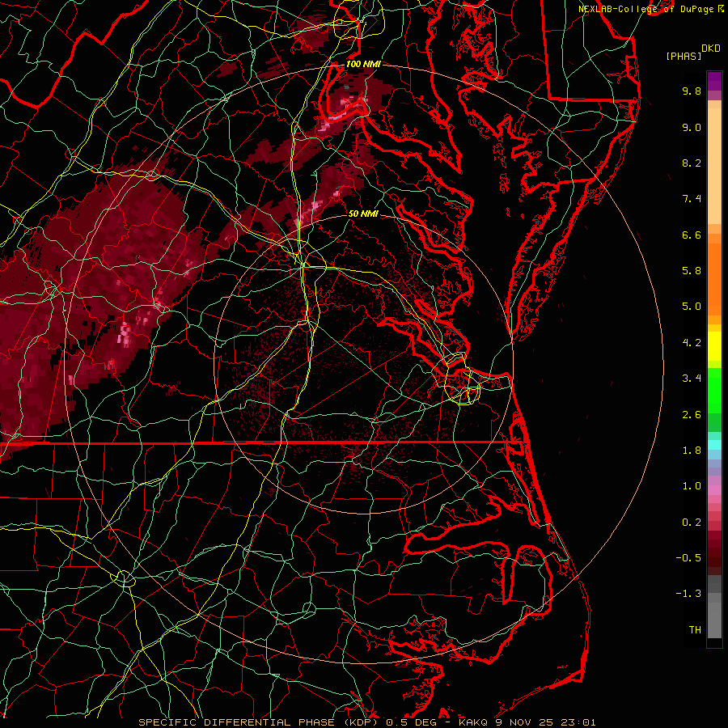Click the 100 NMI range ring label

[363, 64]
